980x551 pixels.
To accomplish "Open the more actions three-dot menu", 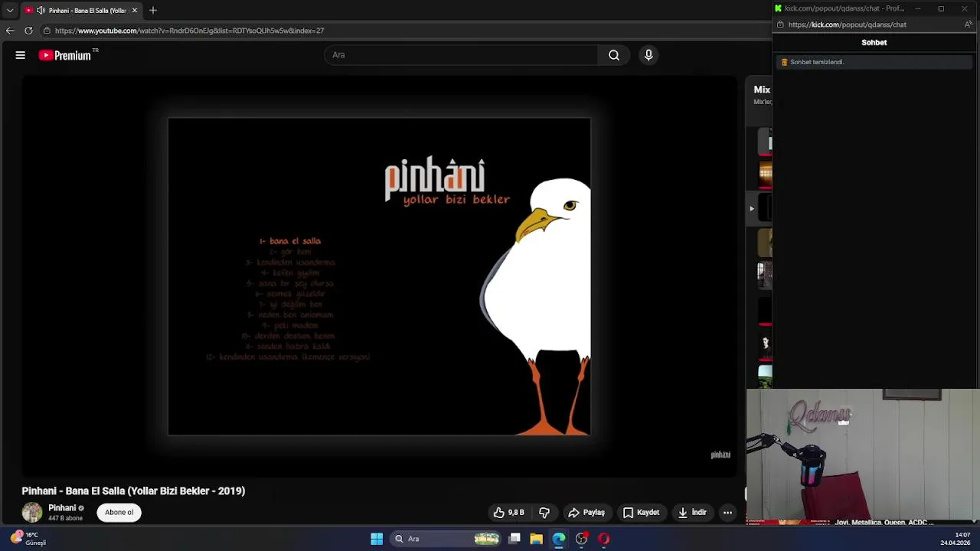I will click(x=727, y=513).
